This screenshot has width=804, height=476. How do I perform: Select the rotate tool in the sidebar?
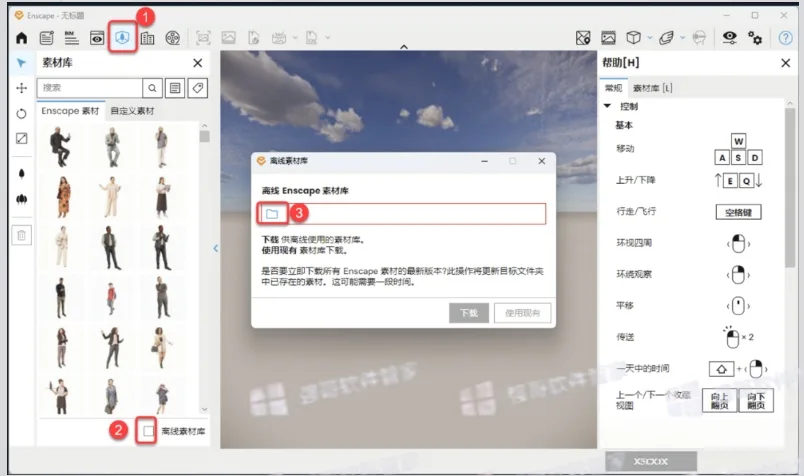point(22,113)
